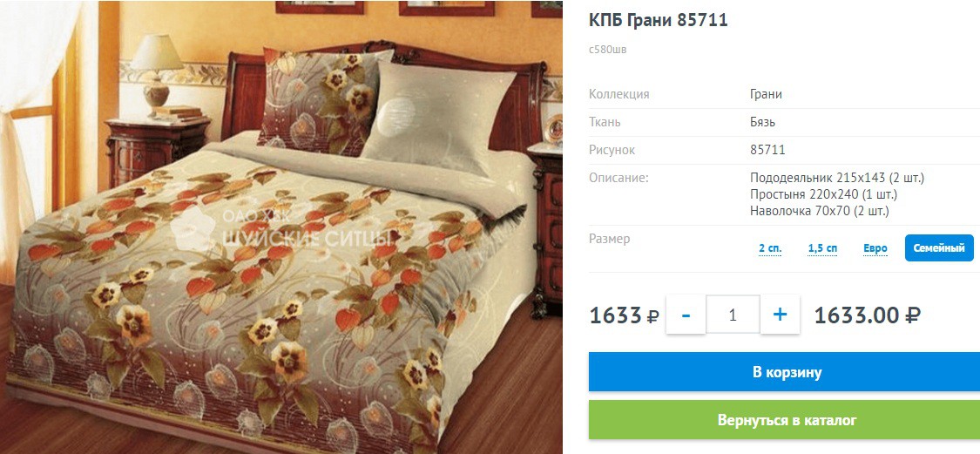Choose the 1,5 сп size option

822,248
